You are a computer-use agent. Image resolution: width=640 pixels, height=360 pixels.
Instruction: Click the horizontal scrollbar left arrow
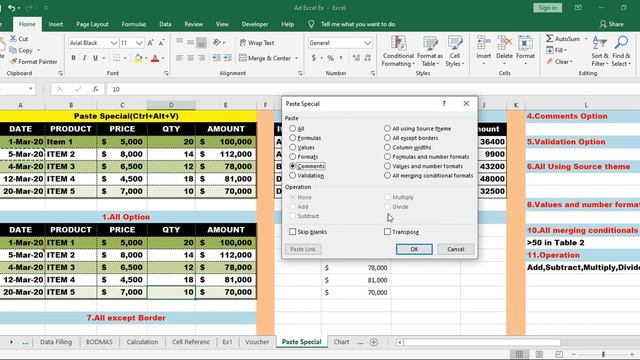pos(400,342)
